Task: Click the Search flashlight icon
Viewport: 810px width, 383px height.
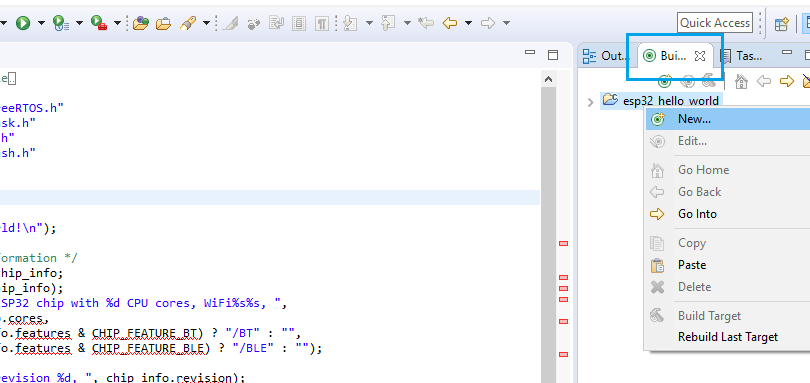Action: (x=188, y=23)
